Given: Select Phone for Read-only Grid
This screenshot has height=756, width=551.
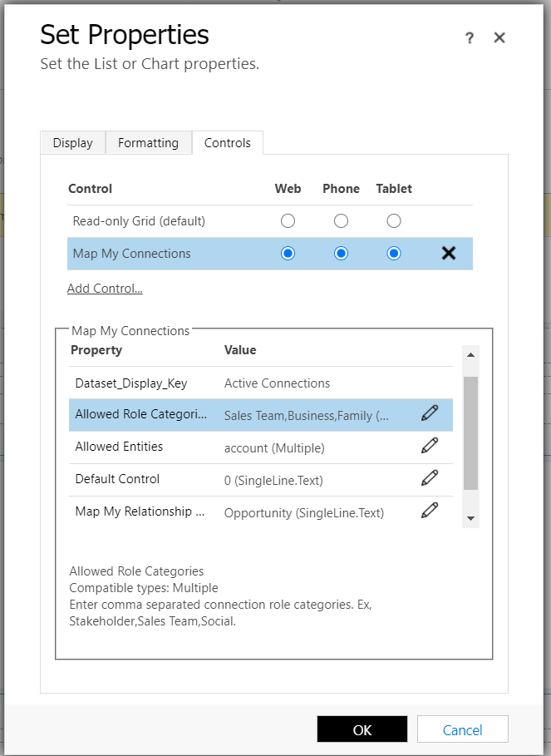Looking at the screenshot, I should coord(341,221).
